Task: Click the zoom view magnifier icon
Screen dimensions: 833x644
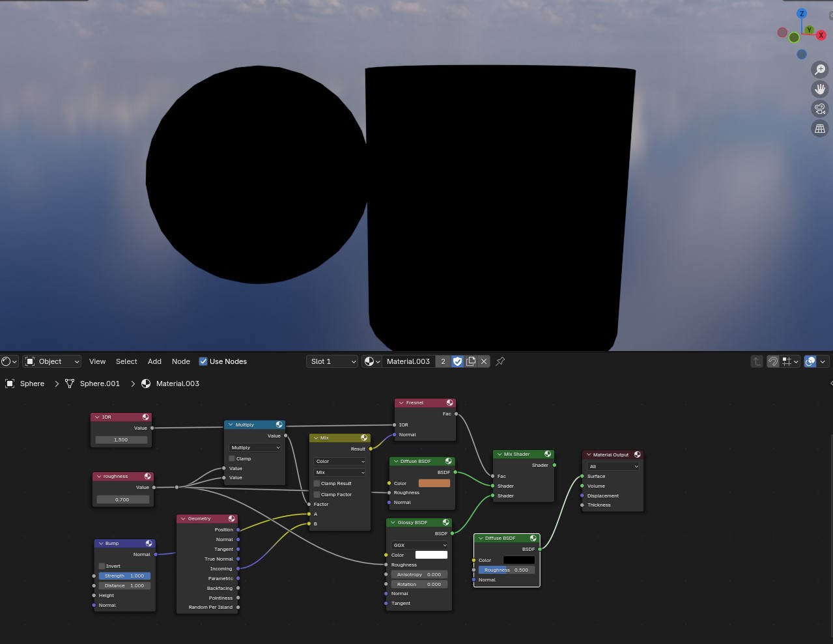Action: (820, 69)
